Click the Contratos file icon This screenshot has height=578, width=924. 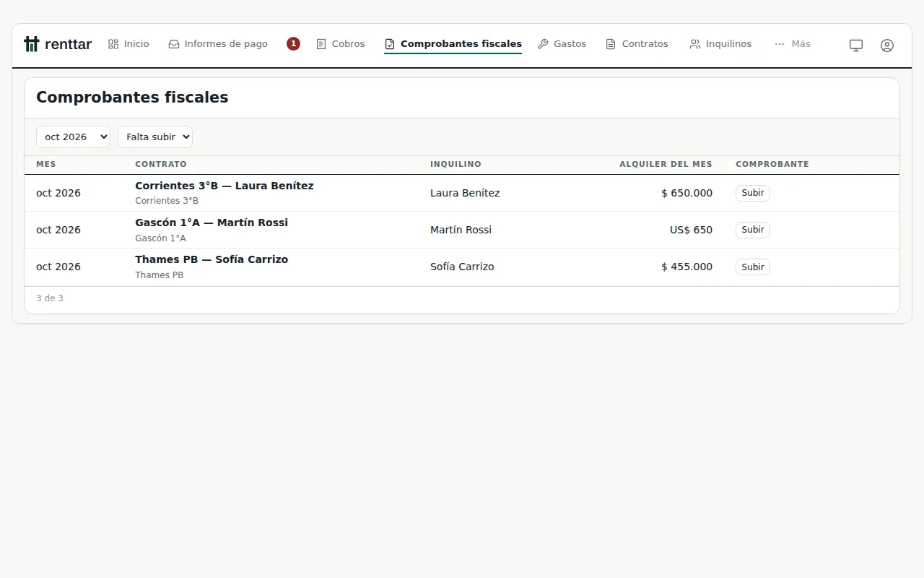click(611, 44)
